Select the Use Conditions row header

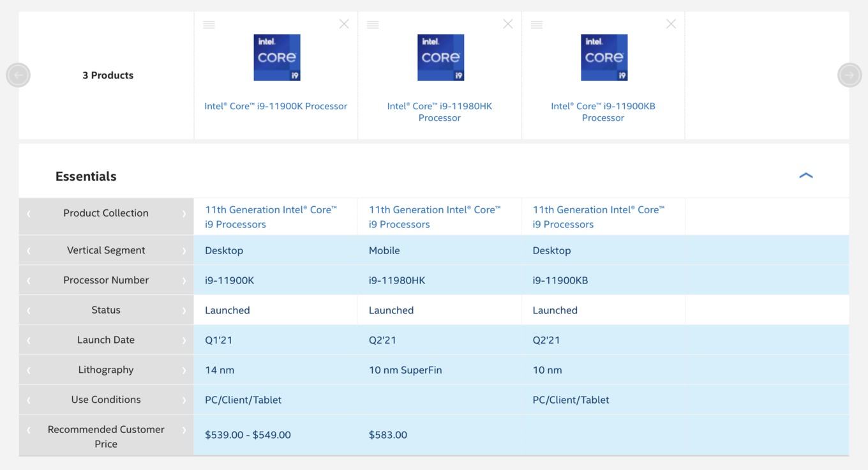pyautogui.click(x=106, y=400)
